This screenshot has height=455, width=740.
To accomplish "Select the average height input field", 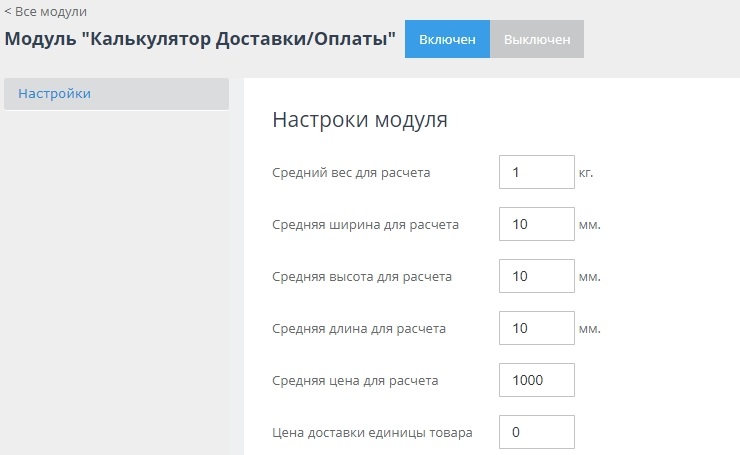I will pos(536,277).
